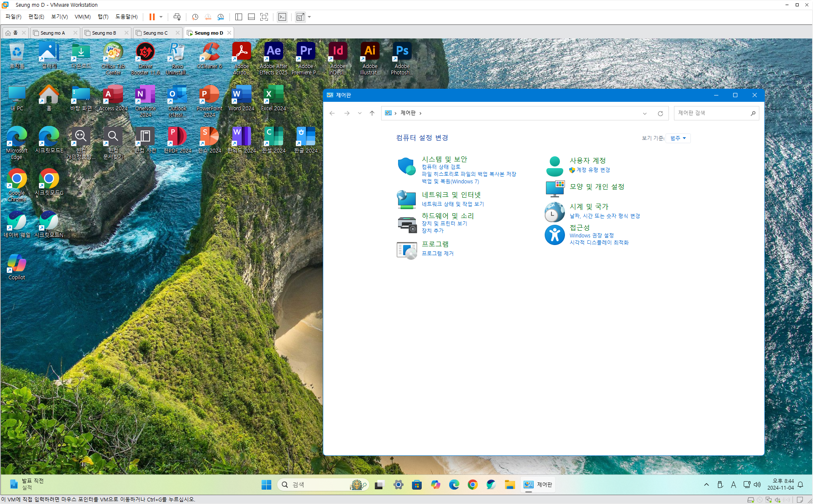Open recent locations chevron beside forward arrow

click(x=360, y=113)
